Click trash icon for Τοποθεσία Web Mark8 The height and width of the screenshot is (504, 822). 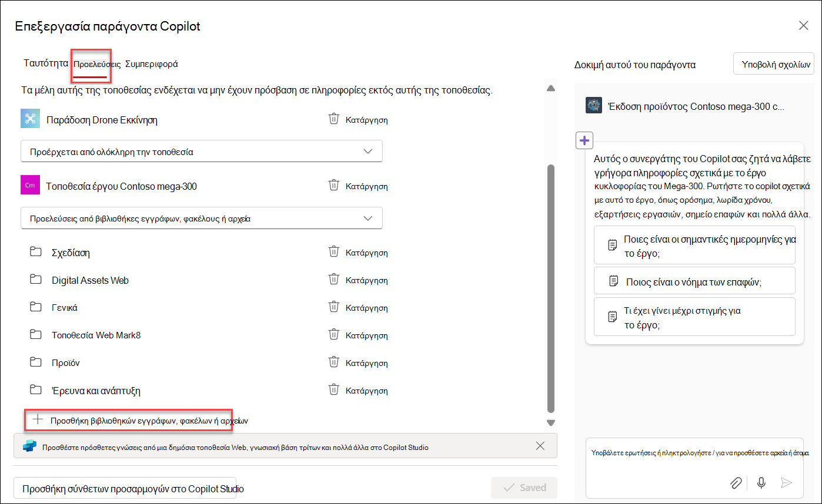coord(333,335)
